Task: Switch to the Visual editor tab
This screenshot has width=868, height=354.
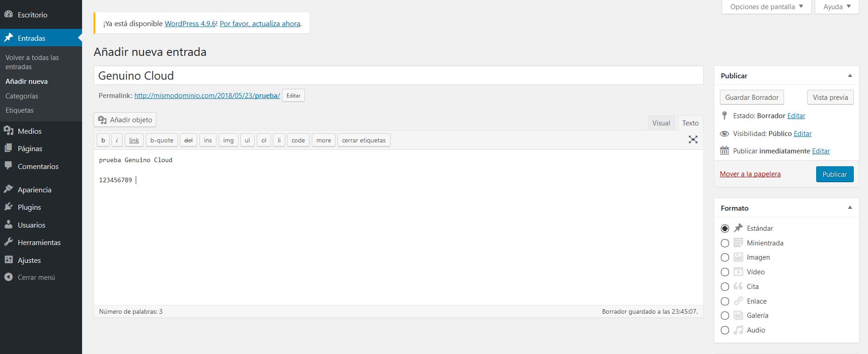Action: [661, 123]
